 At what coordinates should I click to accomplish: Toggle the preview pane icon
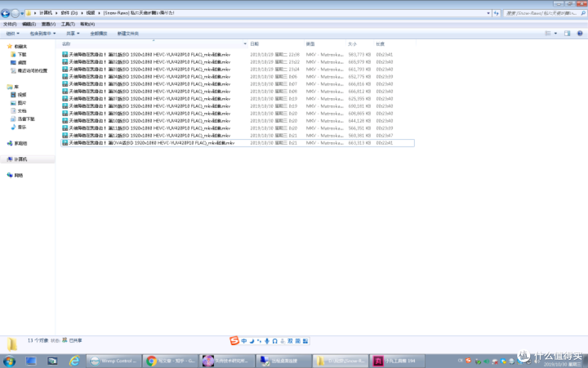pos(567,33)
